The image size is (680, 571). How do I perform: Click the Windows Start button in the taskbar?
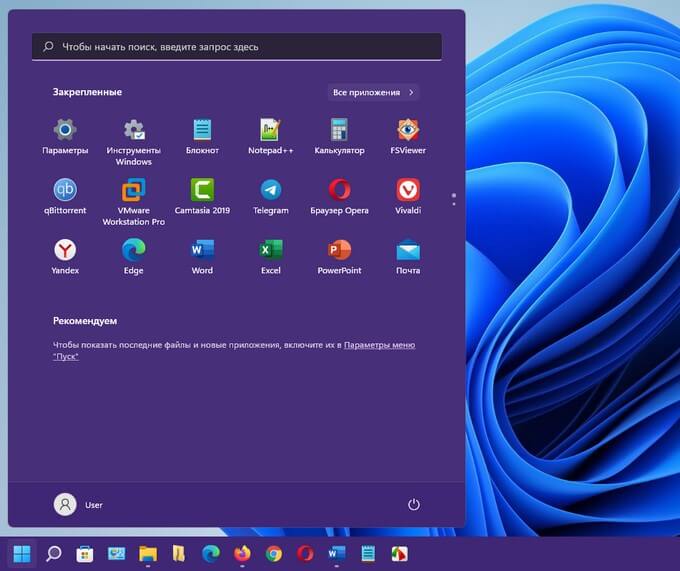22,554
